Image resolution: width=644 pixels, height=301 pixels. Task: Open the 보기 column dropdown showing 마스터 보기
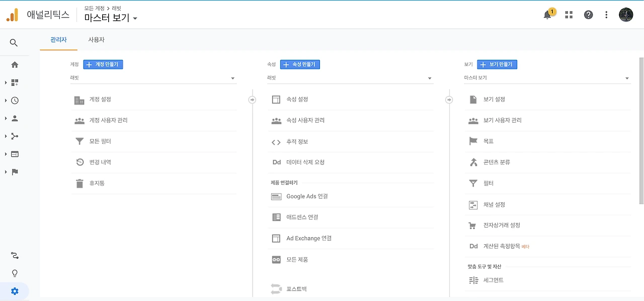[547, 78]
